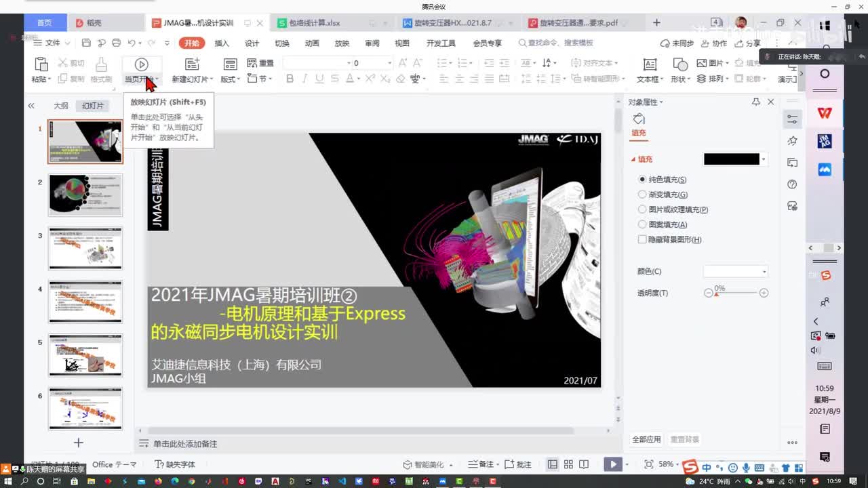Viewport: 868px width, 488px height.
Task: Click Apply to All (全部应用) button
Action: click(x=646, y=439)
